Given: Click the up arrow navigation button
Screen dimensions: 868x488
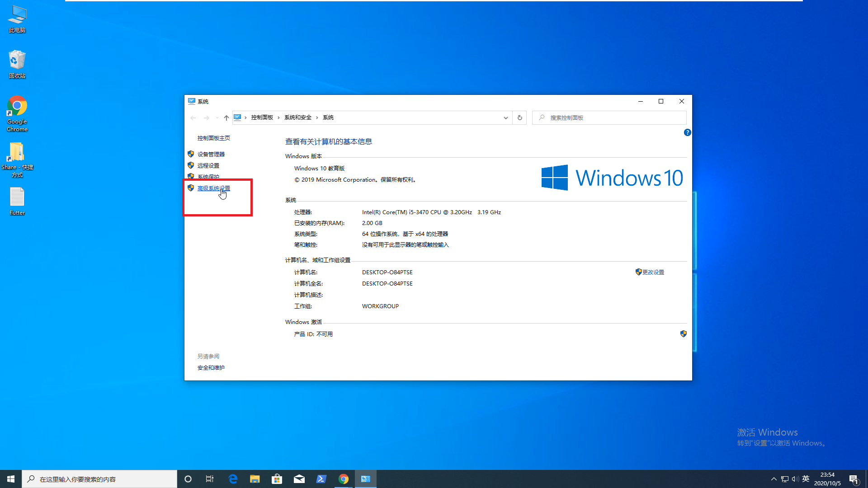Looking at the screenshot, I should (x=226, y=117).
